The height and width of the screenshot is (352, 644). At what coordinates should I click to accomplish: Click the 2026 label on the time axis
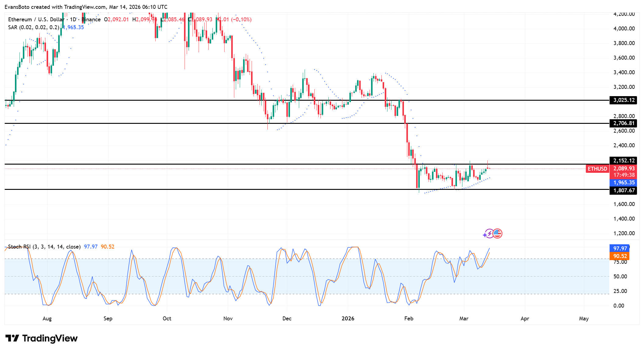click(349, 319)
